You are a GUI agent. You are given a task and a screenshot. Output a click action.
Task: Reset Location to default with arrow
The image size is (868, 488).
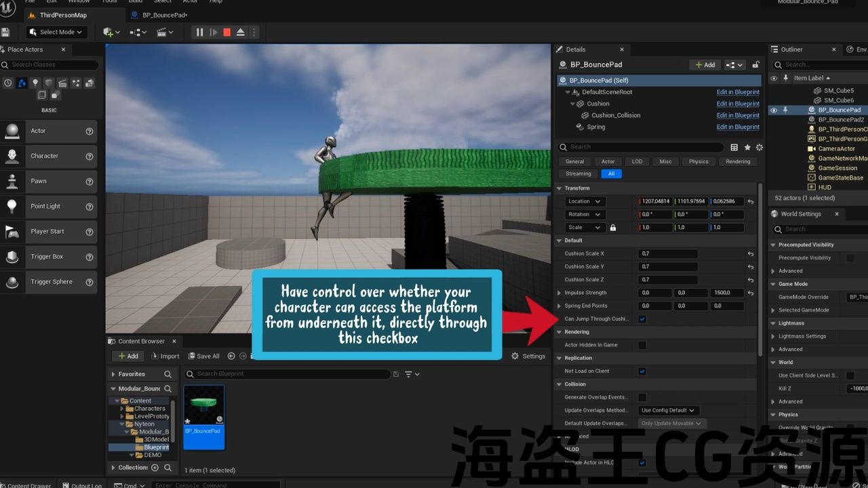751,201
